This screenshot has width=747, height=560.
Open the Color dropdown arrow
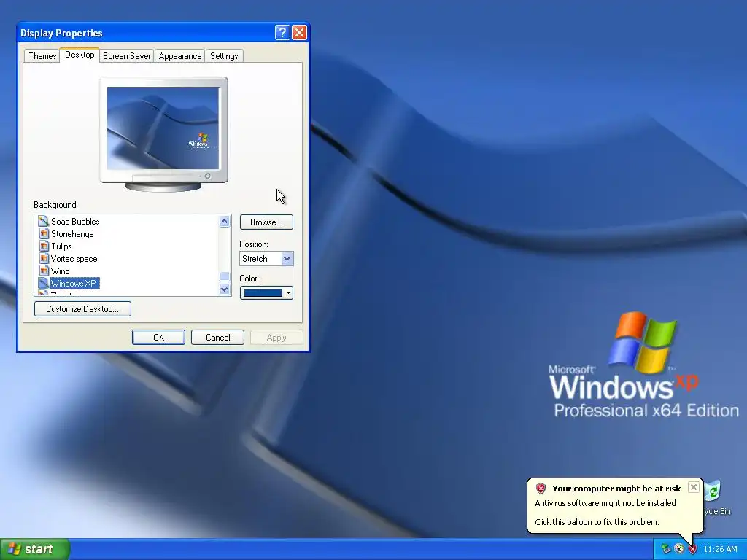288,293
